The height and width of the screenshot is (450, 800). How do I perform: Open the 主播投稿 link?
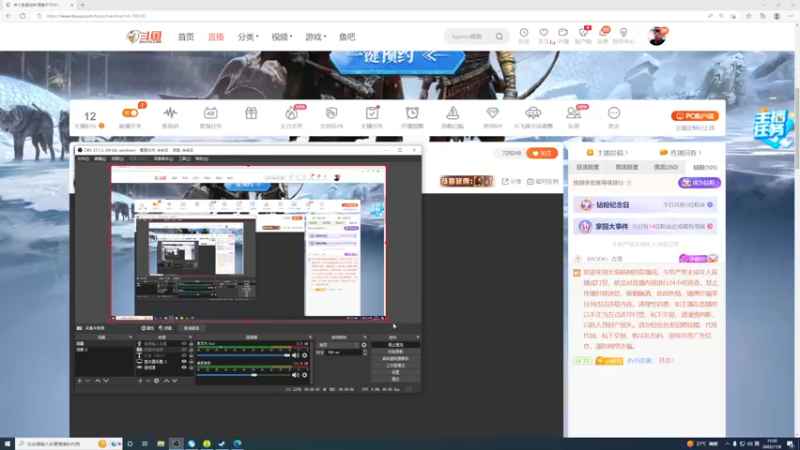click(607, 153)
